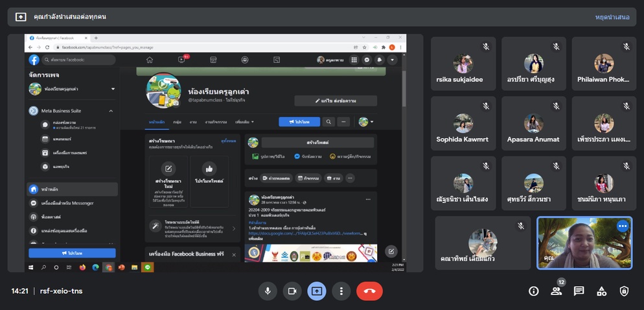Viewport: 644px width, 310px height.
Task: Click Windows Start button in shared screen
Action: pos(31,267)
